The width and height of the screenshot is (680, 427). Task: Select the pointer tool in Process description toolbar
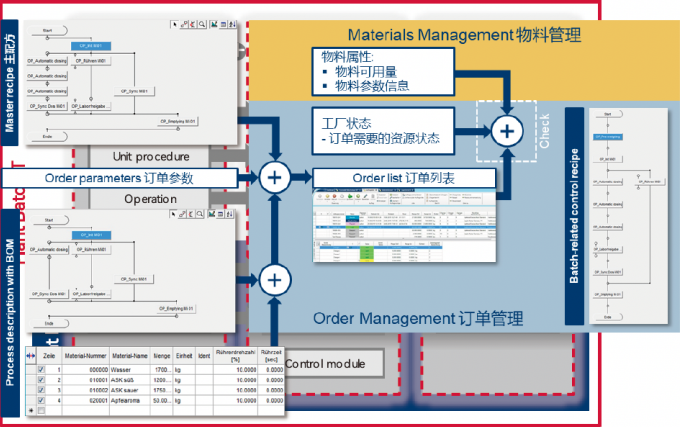point(173,214)
